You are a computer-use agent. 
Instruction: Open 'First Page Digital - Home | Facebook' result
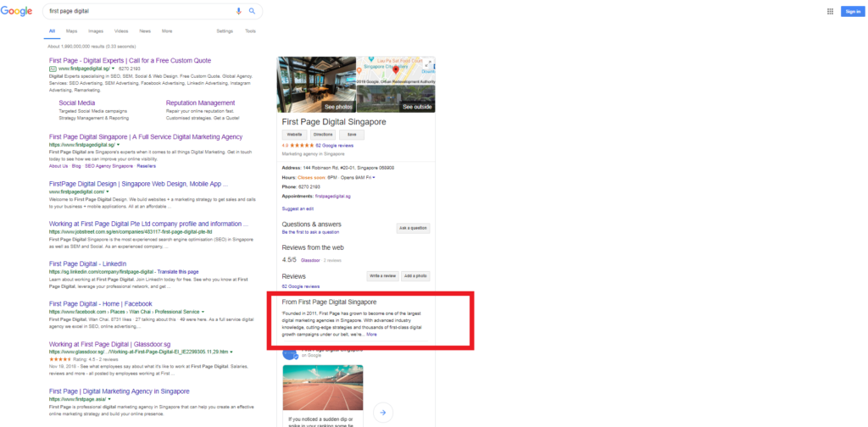click(x=100, y=304)
